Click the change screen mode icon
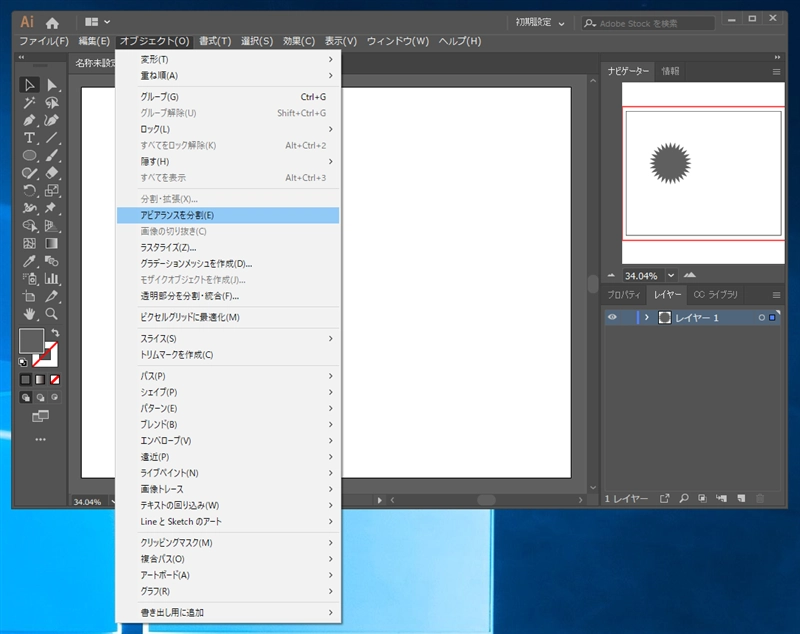Image resolution: width=800 pixels, height=634 pixels. click(x=40, y=416)
